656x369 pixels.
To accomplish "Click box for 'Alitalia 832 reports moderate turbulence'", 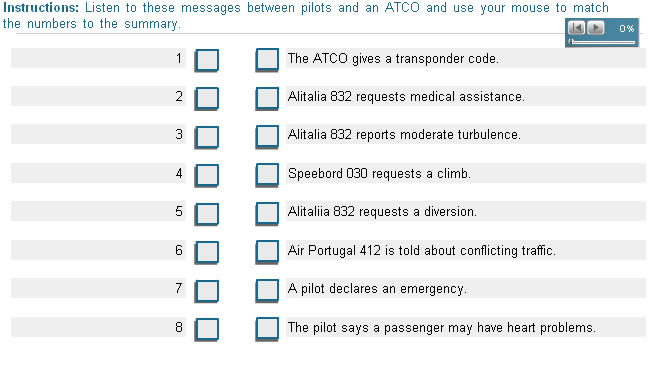I will coord(267,136).
